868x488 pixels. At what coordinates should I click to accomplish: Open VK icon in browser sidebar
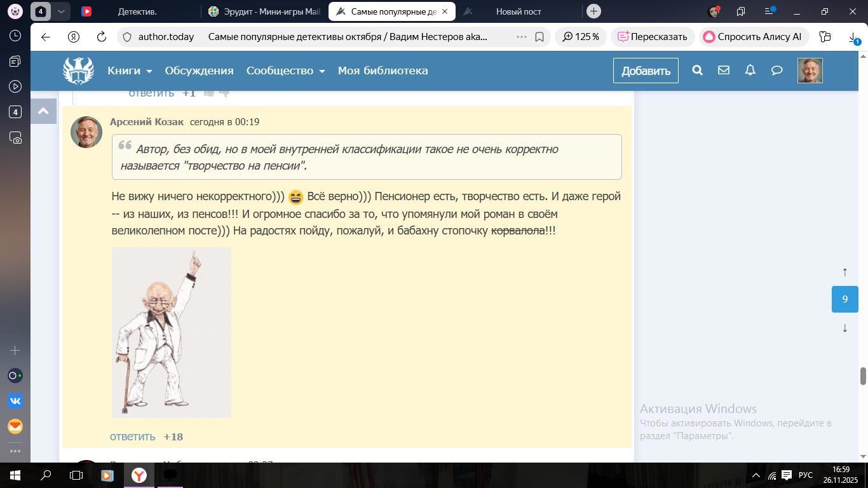pos(15,401)
